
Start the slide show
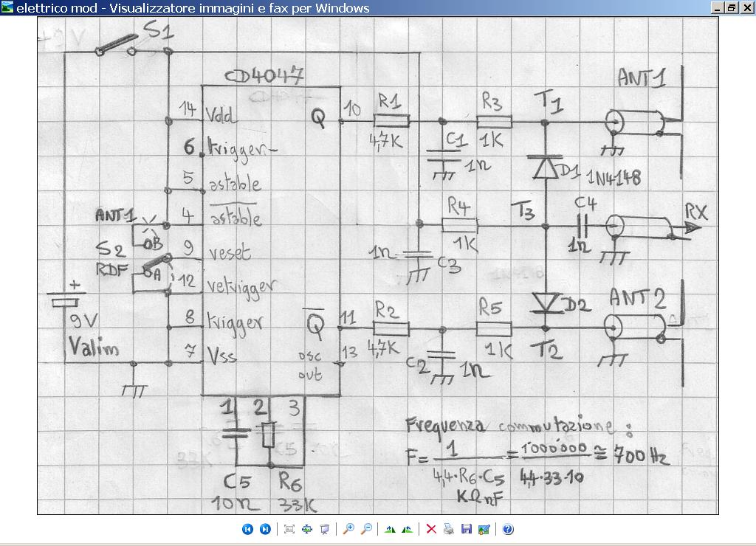324,529
